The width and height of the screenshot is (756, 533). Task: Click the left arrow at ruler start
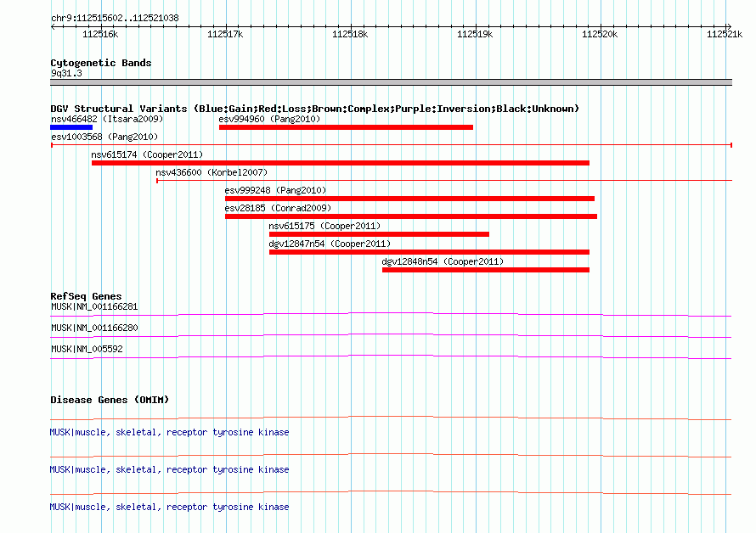click(53, 26)
